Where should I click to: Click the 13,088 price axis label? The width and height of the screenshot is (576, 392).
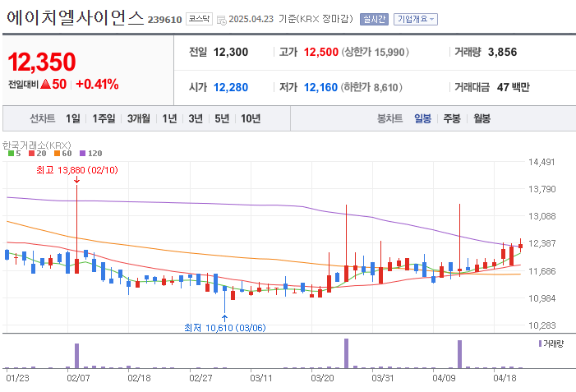point(542,216)
